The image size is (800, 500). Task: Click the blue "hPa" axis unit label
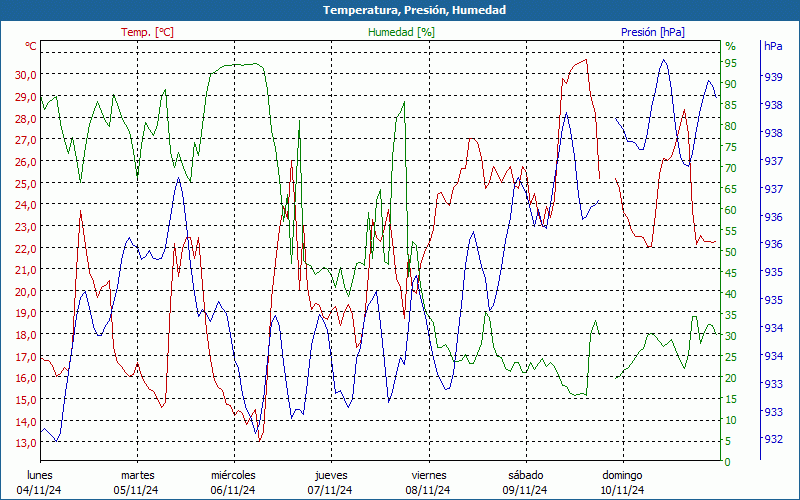click(x=773, y=46)
